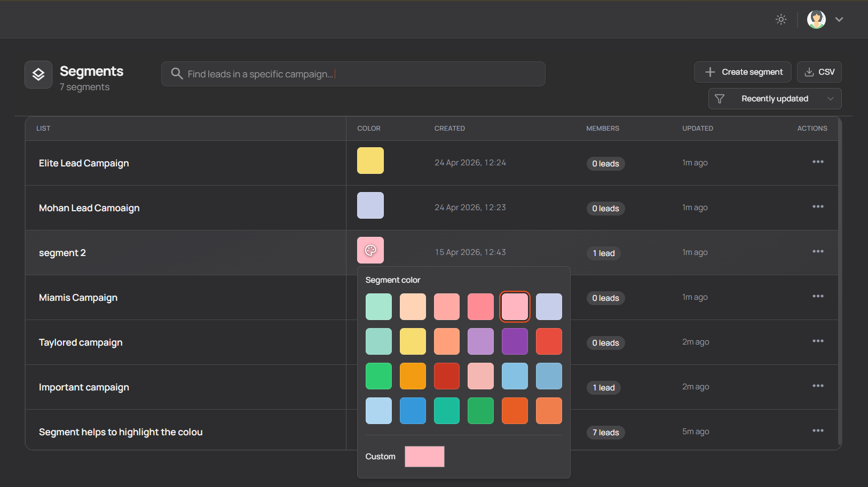Open three-dot menu for Taylored campaign row
The width and height of the screenshot is (868, 487).
[x=818, y=341]
